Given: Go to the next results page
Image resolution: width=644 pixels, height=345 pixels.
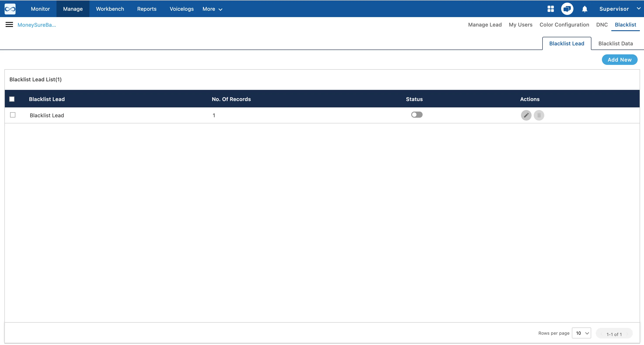Looking at the screenshot, I should (627, 334).
